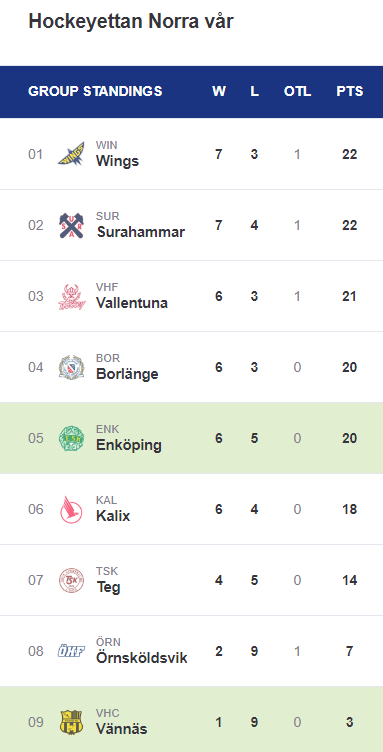Click the PTS column header

tap(349, 91)
